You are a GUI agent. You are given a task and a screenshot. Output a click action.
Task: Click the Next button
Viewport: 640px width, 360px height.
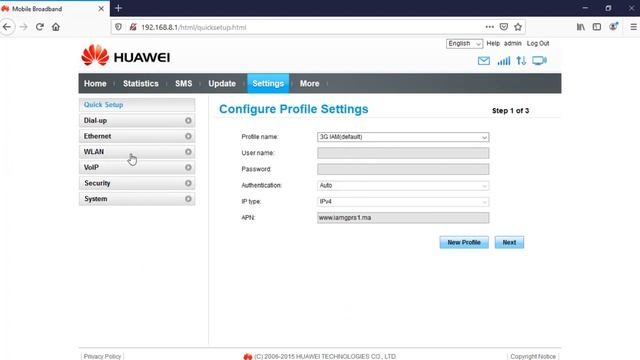[509, 242]
